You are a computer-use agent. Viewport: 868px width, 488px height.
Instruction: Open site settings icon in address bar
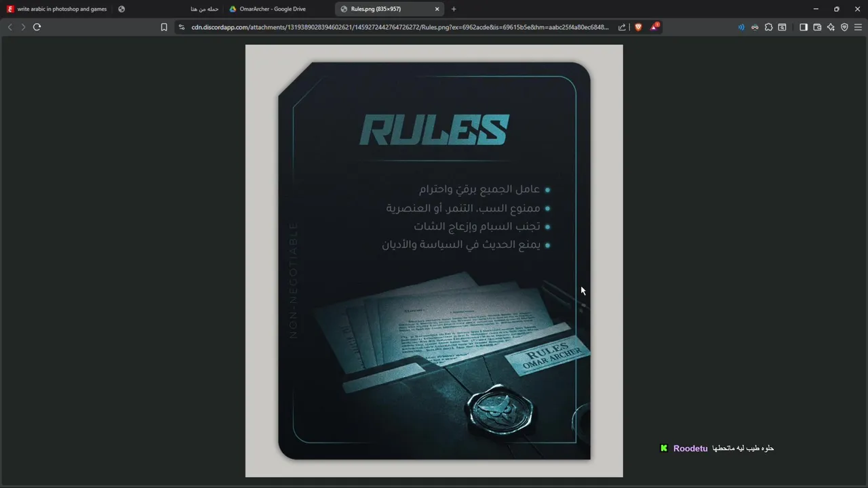181,27
